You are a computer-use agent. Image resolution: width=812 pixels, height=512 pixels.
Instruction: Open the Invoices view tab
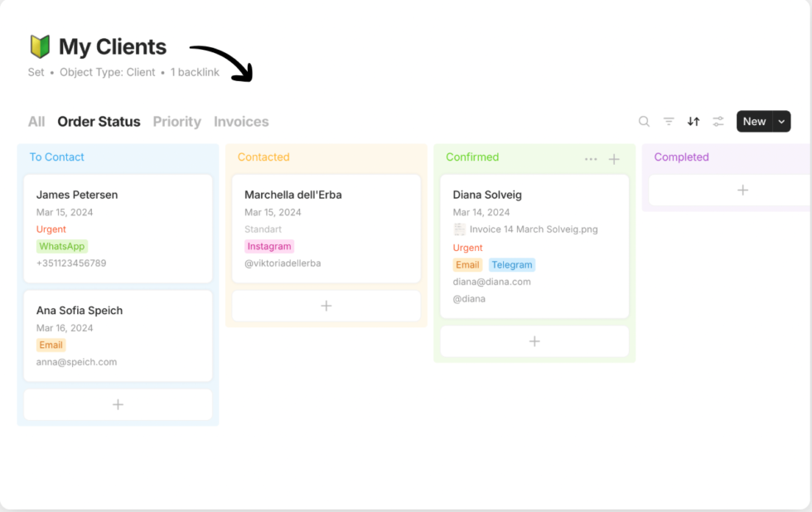(x=240, y=121)
